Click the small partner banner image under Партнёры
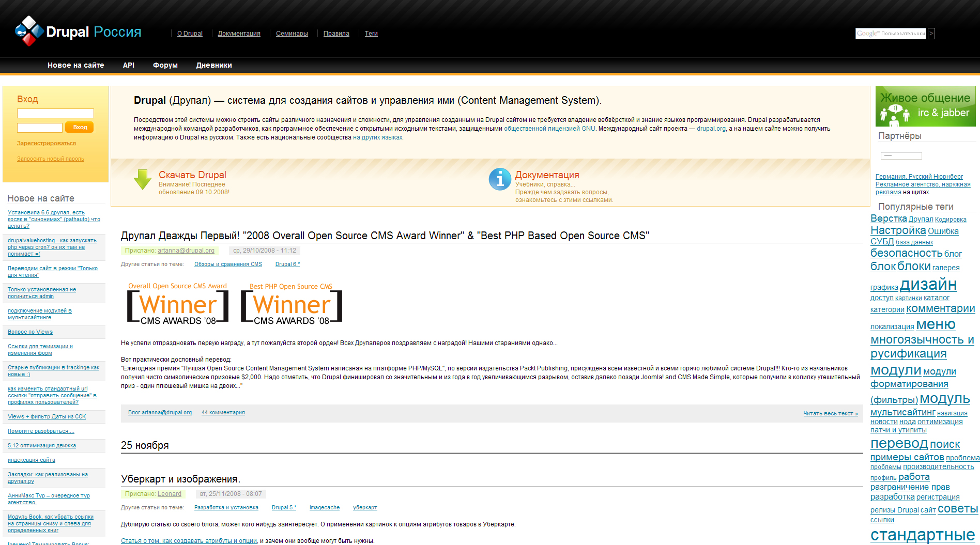This screenshot has height=545, width=980. click(x=901, y=155)
